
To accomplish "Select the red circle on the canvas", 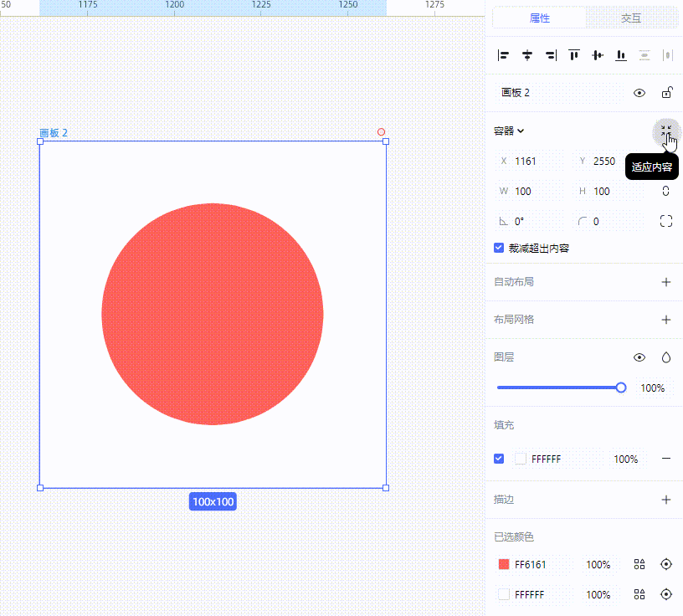I will click(x=213, y=314).
